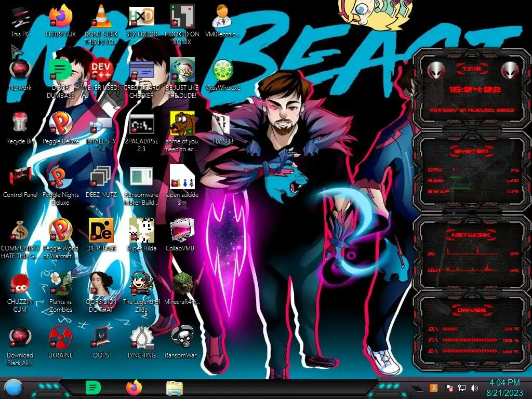Open the network tray icon

tap(462, 388)
